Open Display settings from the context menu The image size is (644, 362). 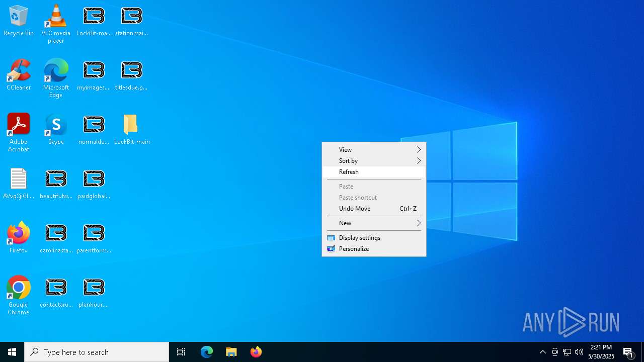click(x=374, y=238)
